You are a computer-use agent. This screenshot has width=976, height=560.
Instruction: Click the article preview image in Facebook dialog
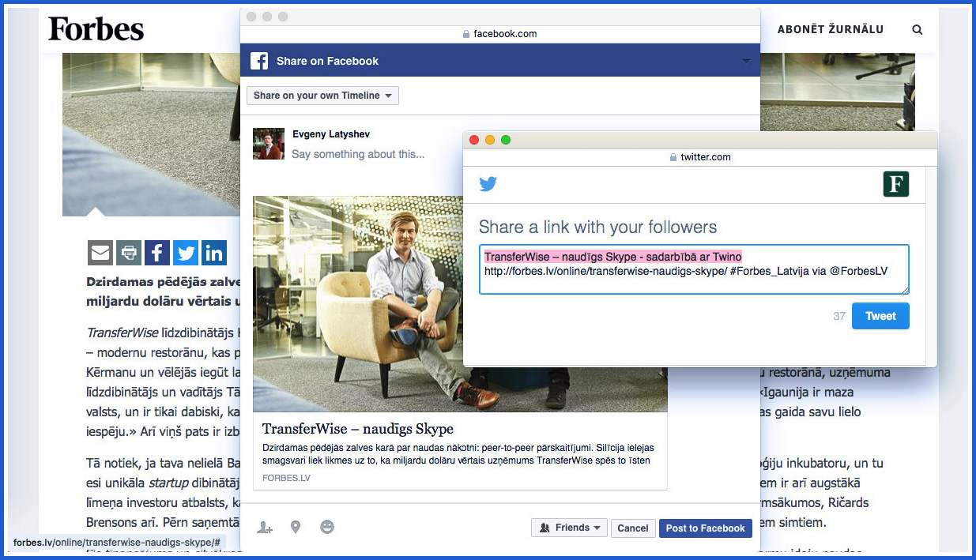[460, 304]
